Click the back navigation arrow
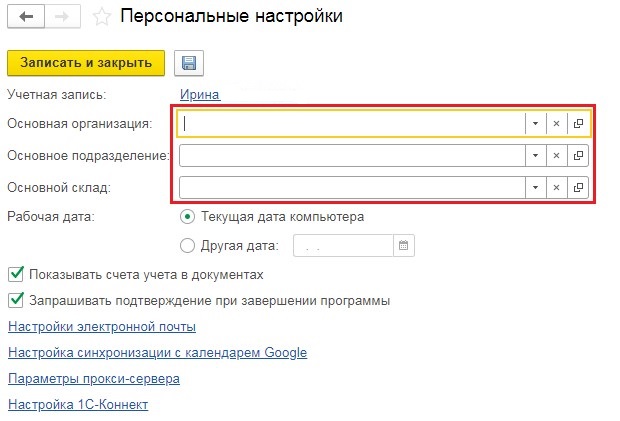 [26, 17]
